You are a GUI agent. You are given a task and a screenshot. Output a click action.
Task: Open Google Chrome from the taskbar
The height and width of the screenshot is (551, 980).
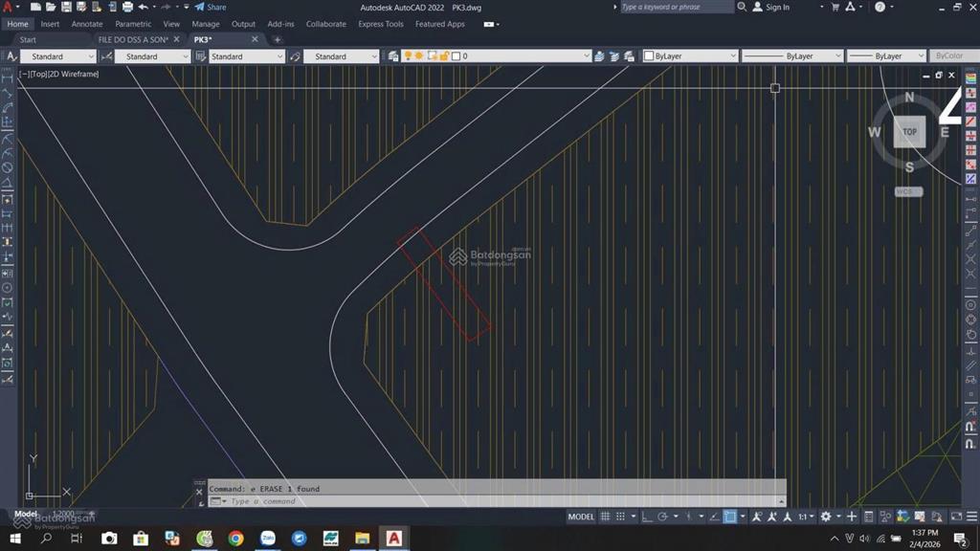click(x=235, y=539)
